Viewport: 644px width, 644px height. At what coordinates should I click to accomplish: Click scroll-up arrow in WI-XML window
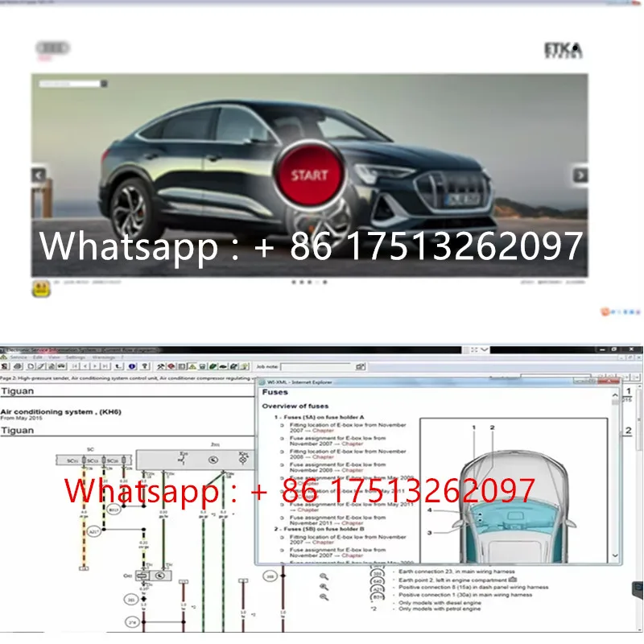[x=615, y=394]
